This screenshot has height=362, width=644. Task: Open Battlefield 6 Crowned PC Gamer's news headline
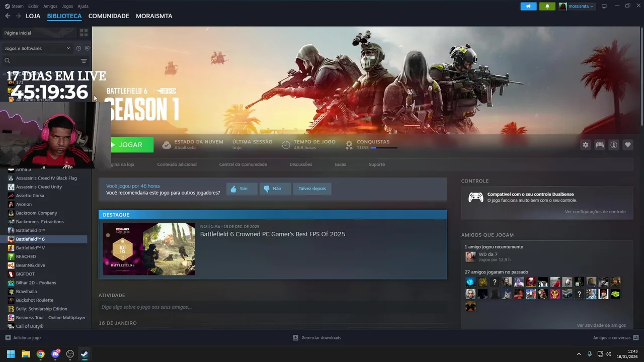272,234
